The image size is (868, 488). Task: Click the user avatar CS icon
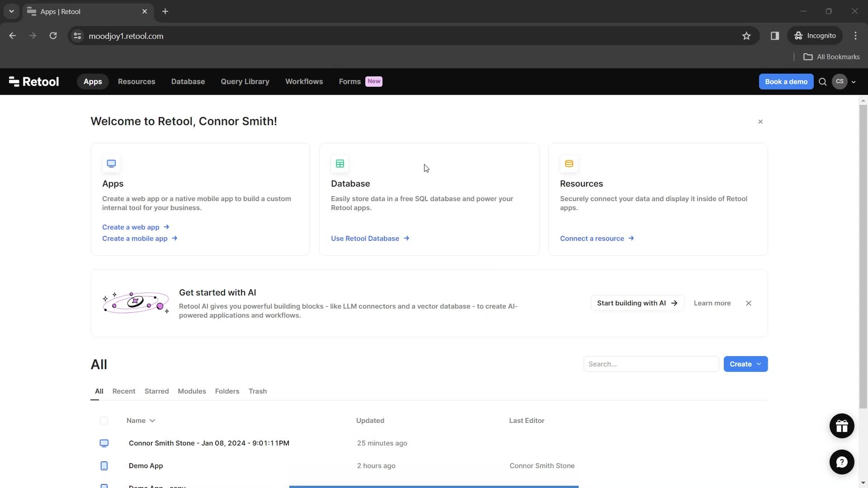point(840,81)
